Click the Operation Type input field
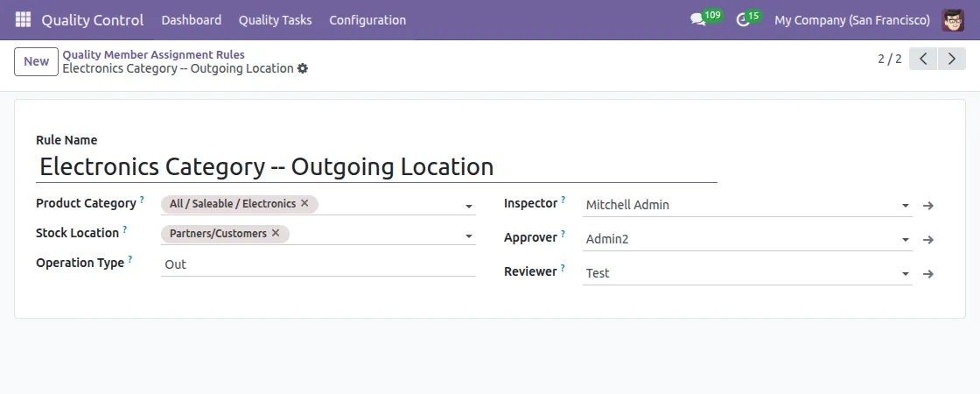980x394 pixels. 318,264
